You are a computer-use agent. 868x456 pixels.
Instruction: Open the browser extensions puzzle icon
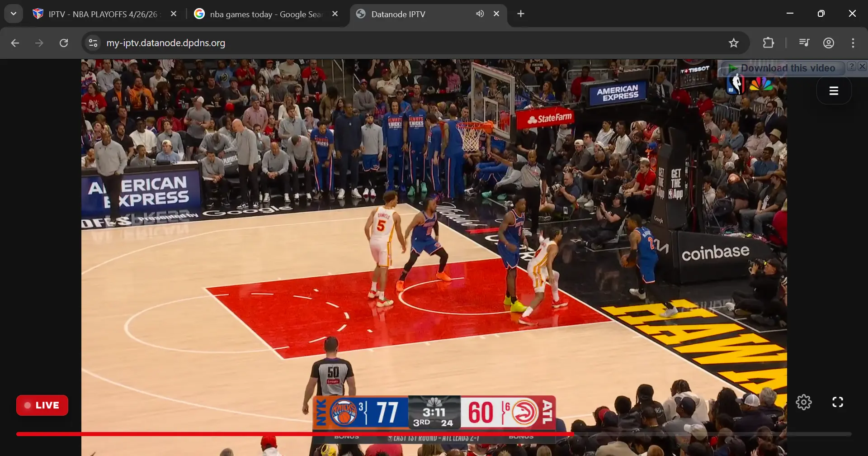pyautogui.click(x=768, y=43)
